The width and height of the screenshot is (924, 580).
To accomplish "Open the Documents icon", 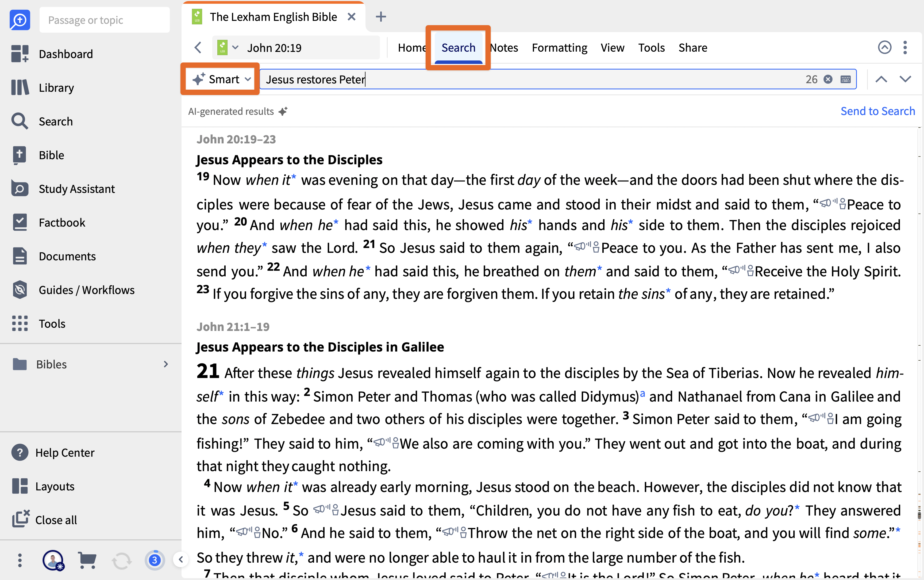I will [20, 256].
